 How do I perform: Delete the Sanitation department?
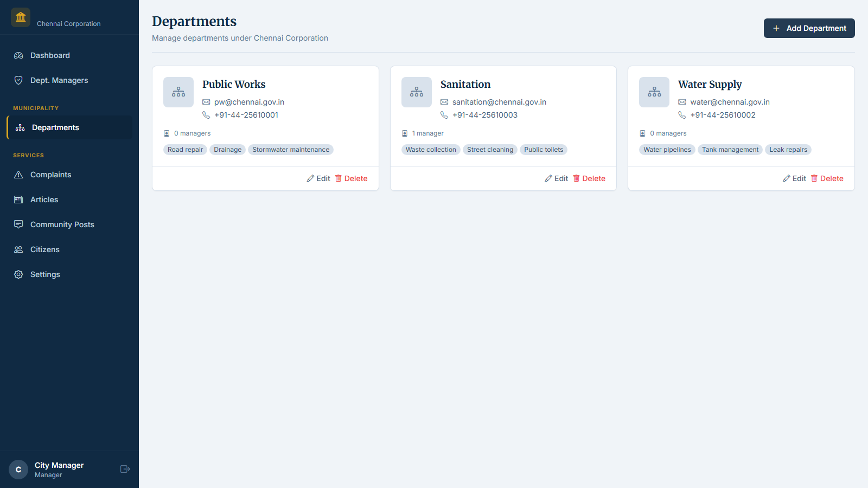point(589,178)
